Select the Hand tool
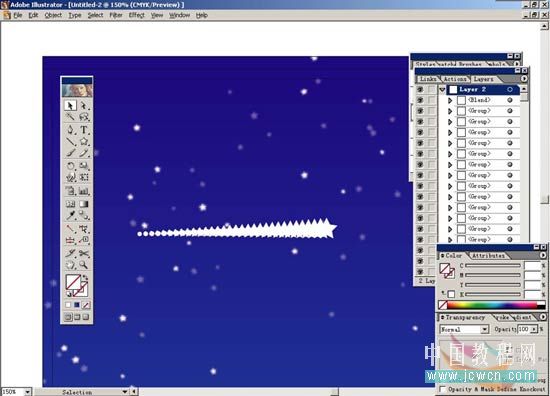The width and height of the screenshot is (550, 396). 70,265
